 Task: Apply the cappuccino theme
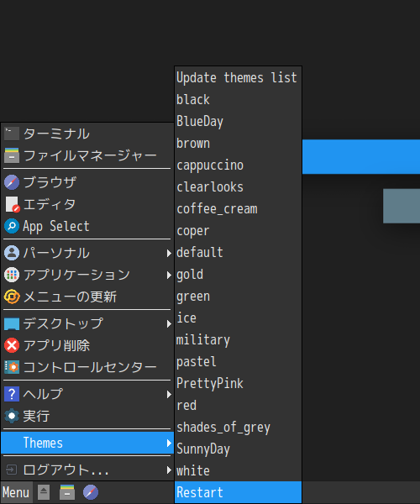tap(238, 165)
